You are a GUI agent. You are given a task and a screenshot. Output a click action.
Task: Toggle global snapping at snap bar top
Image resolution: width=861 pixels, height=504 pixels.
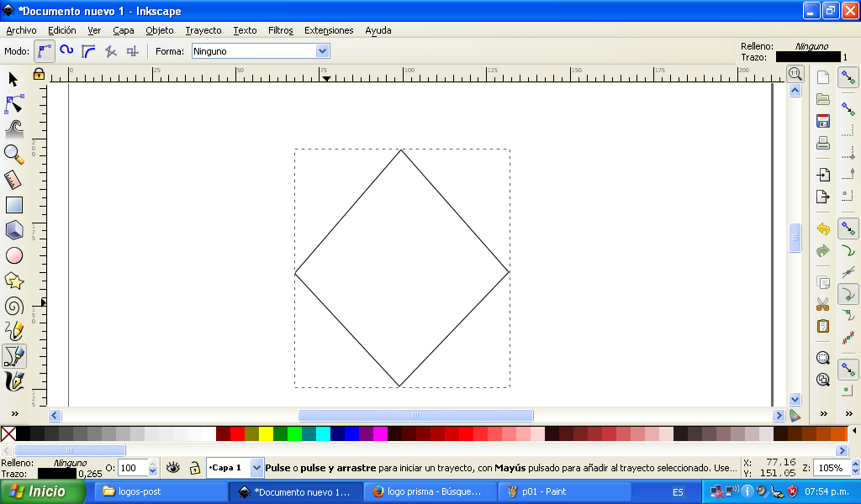point(848,77)
